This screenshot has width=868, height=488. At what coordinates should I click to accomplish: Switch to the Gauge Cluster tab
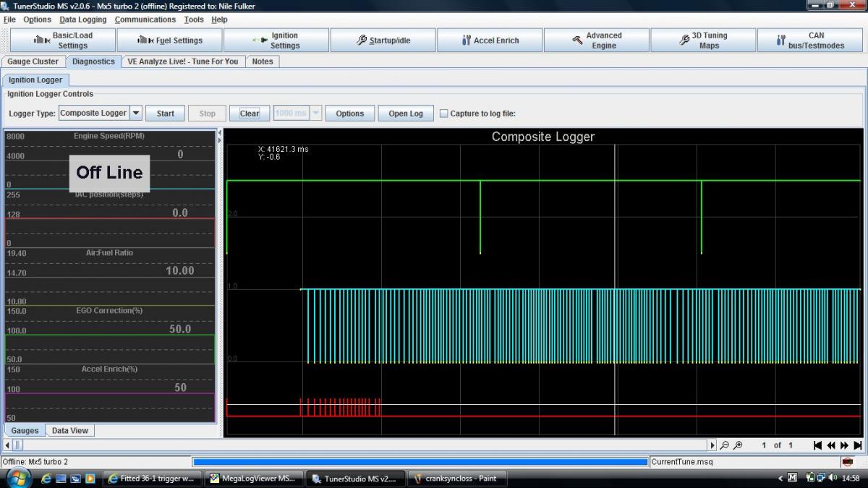coord(33,61)
